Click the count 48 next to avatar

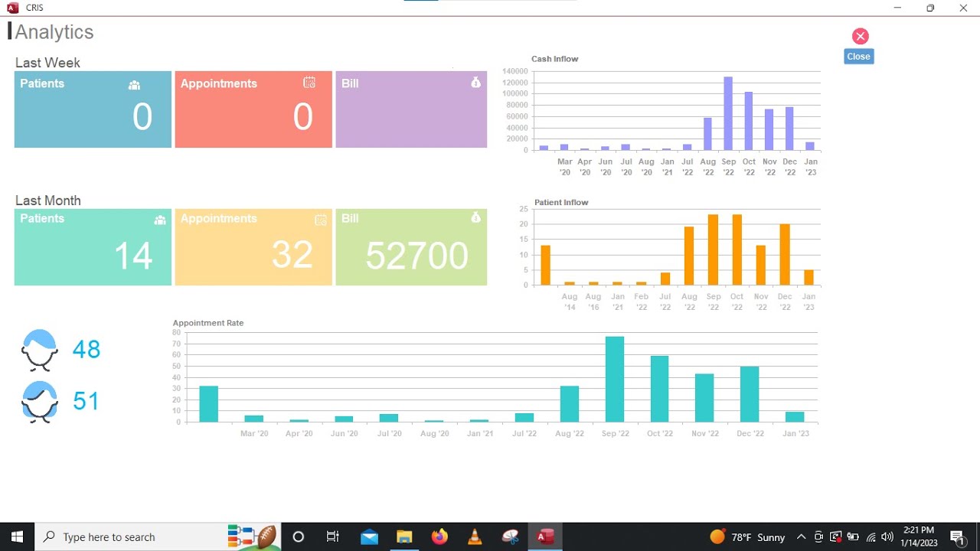(87, 349)
